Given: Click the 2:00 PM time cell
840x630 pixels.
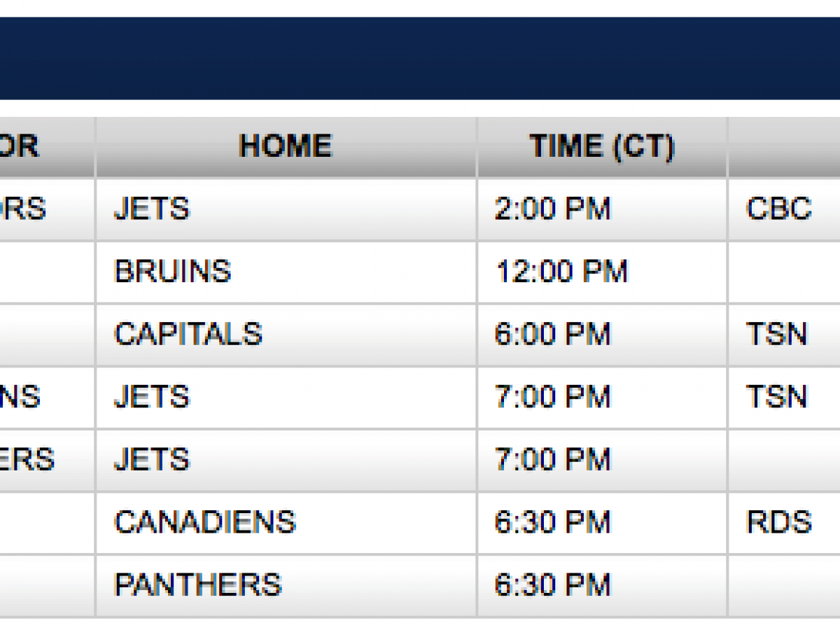Looking at the screenshot, I should click(x=552, y=209).
